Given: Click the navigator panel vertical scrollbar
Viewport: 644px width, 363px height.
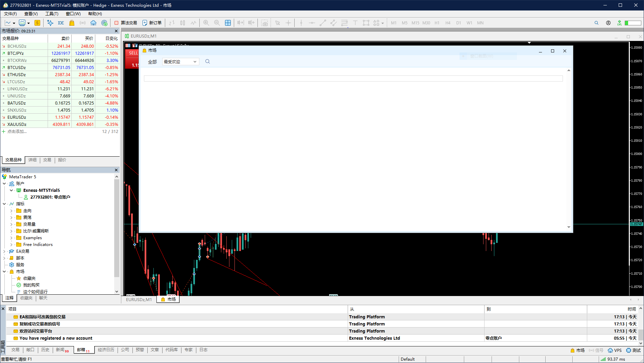Looking at the screenshot, I should click(x=117, y=234).
